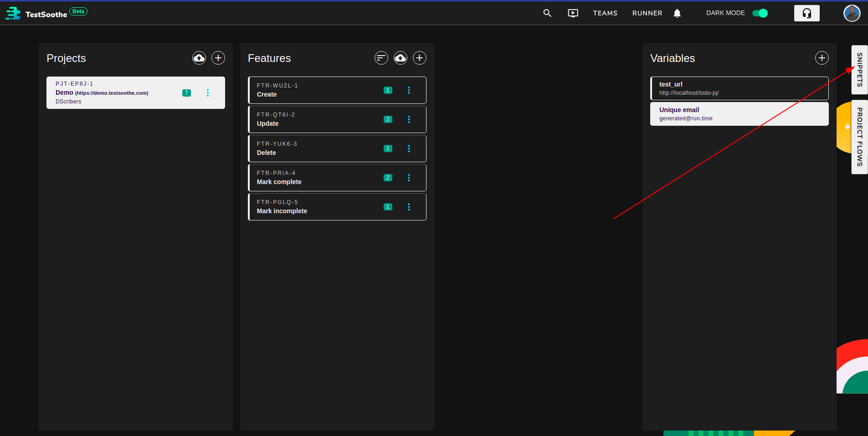
Task: Toggle the Dark Mode switch
Action: (760, 13)
